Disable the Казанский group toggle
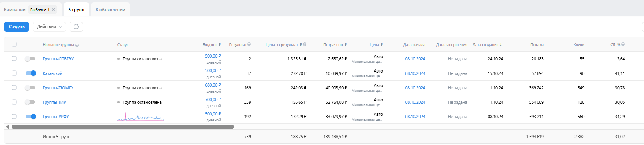Image resolution: width=644 pixels, height=145 pixels. 31,73
